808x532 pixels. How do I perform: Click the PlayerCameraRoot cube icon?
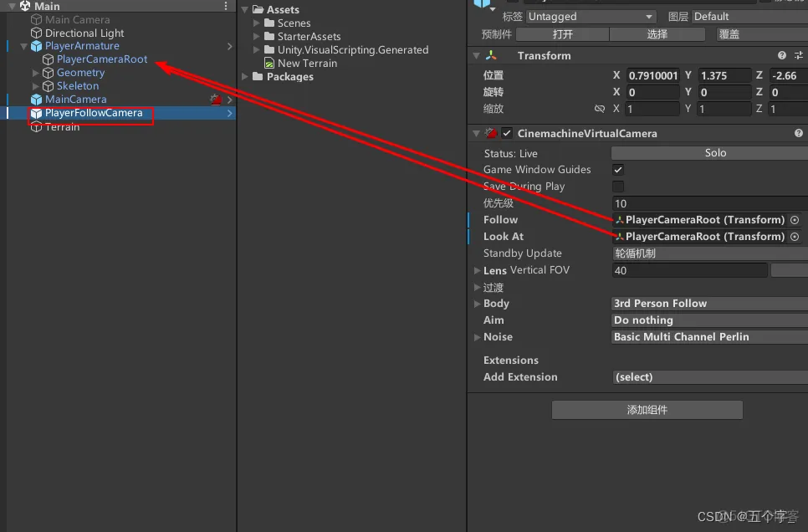coord(48,59)
